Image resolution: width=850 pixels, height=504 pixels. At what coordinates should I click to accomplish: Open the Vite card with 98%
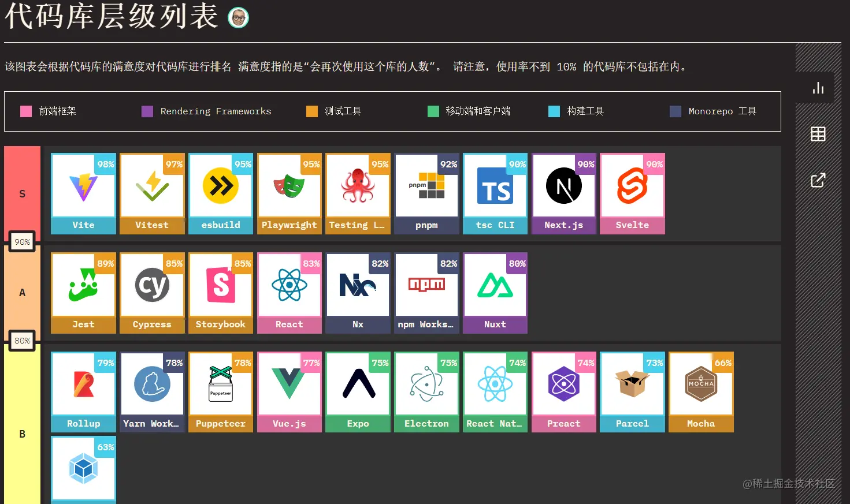pyautogui.click(x=83, y=193)
